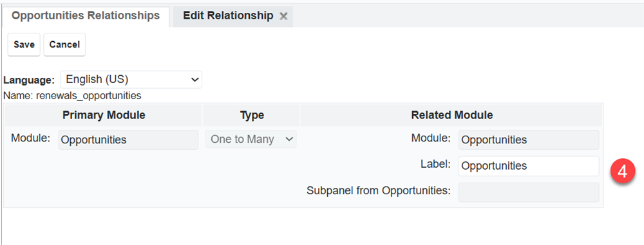The image size is (644, 245).
Task: Click the Related Module column header
Action: coord(452,115)
